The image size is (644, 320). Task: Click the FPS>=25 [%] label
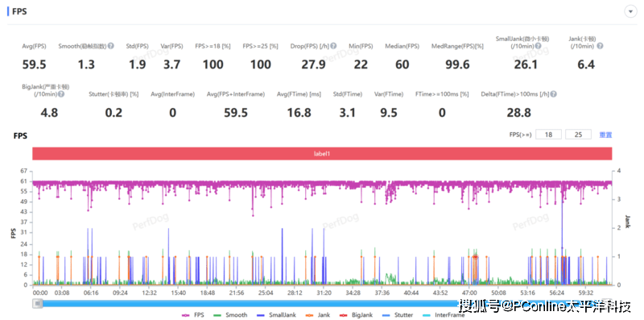pos(260,47)
